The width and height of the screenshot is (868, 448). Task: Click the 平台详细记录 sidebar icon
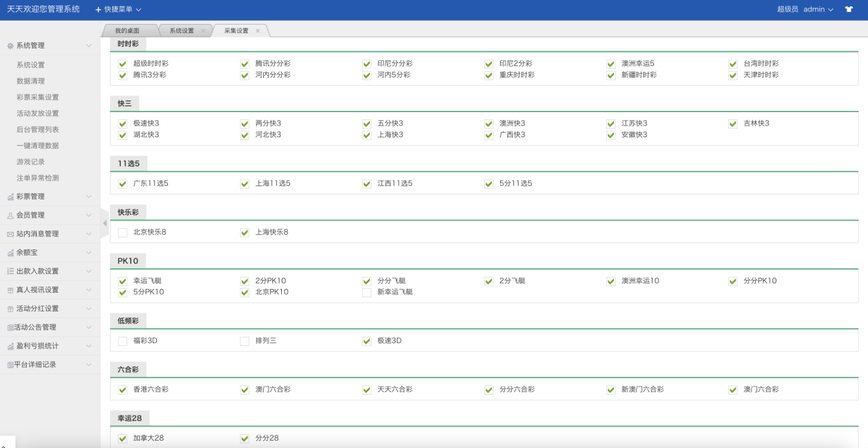10,365
